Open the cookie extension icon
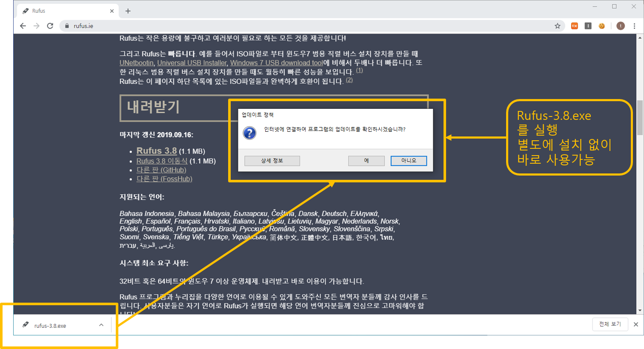 click(602, 26)
